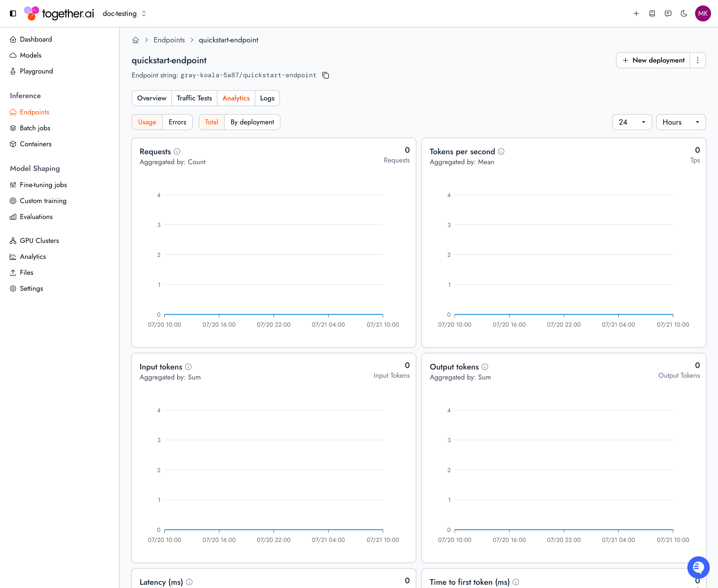Click the Requests info icon
This screenshot has height=588, width=718.
(x=177, y=151)
